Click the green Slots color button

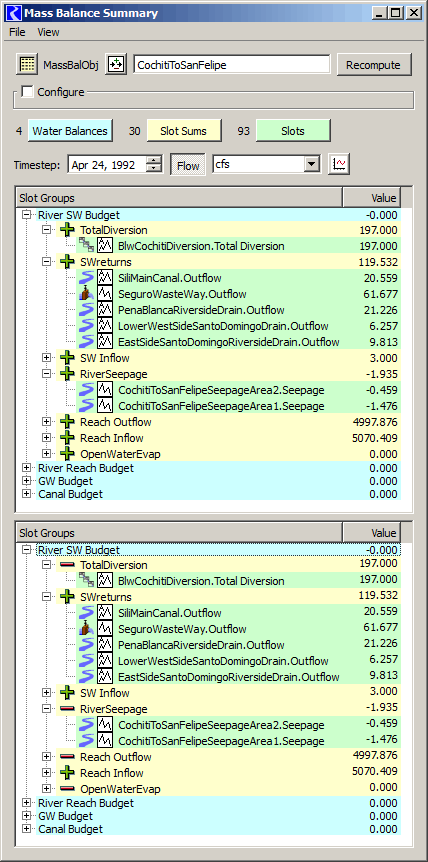point(293,131)
